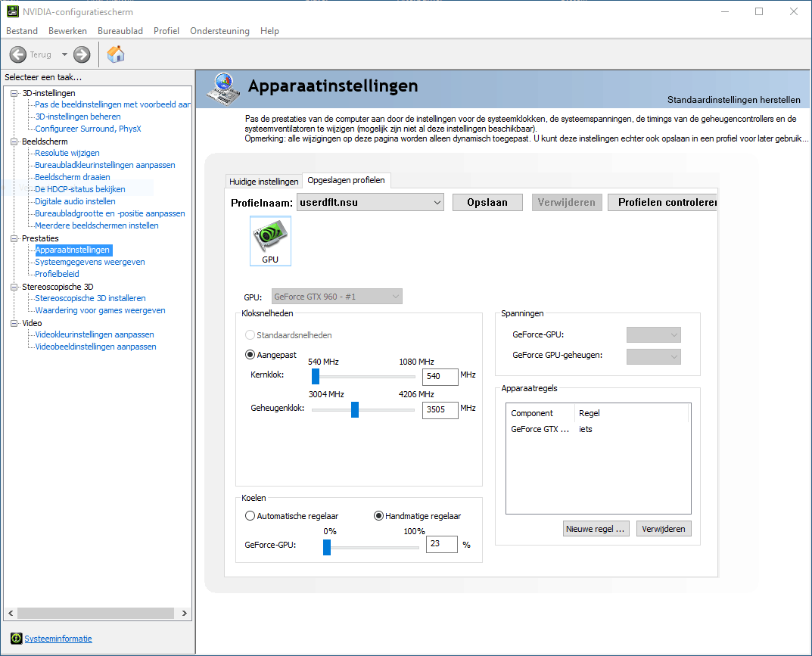The image size is (812, 656).
Task: Click the Systeeminformatie icon at bottom left
Action: coord(17,639)
